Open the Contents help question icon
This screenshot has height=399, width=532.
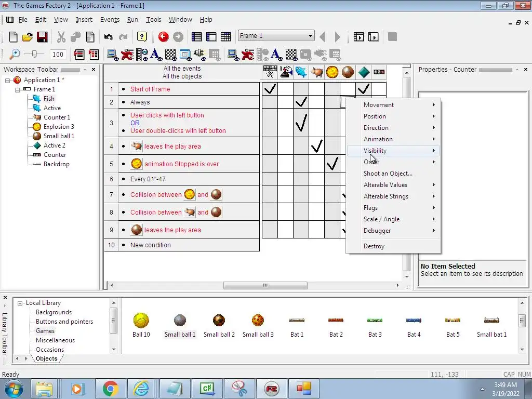(x=142, y=37)
